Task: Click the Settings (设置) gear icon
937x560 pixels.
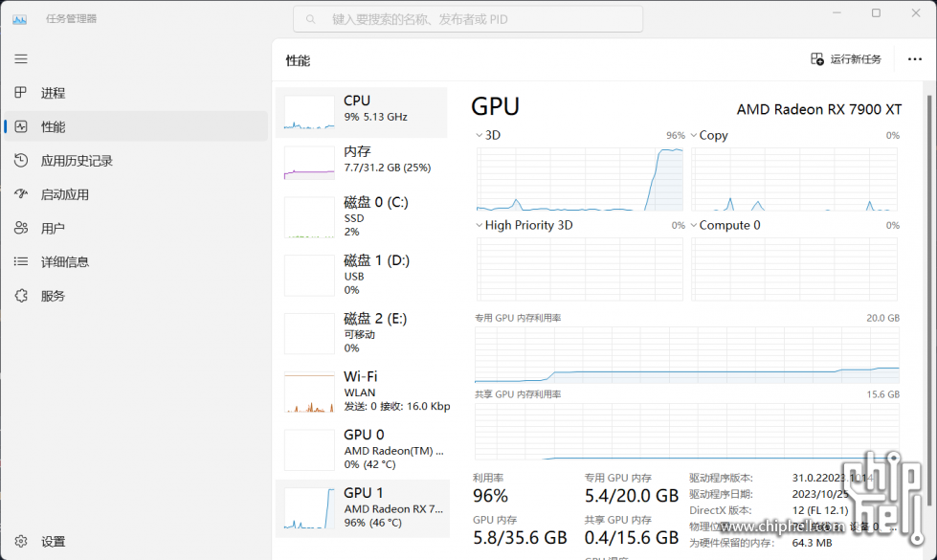Action: 21,542
